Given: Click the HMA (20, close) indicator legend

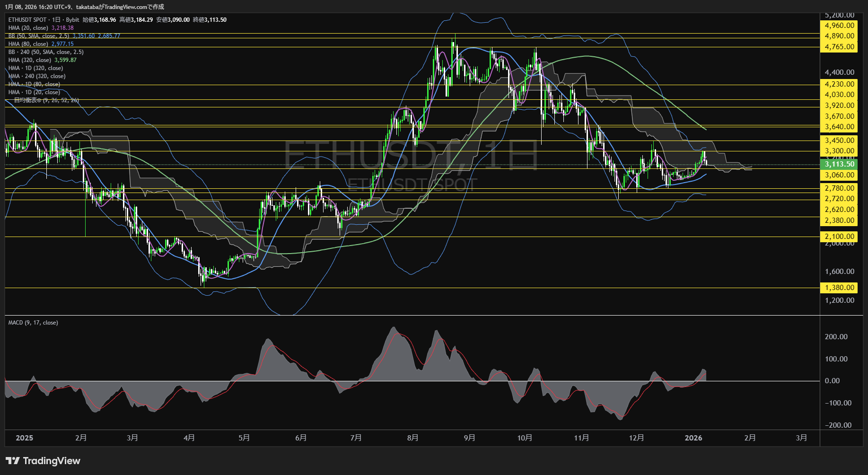Looking at the screenshot, I should point(28,28).
